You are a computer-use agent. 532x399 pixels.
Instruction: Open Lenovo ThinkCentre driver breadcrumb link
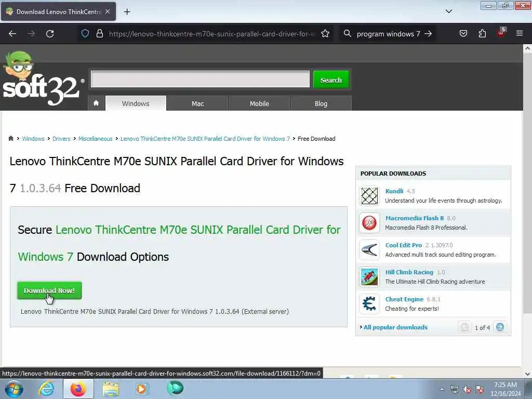coord(205,138)
